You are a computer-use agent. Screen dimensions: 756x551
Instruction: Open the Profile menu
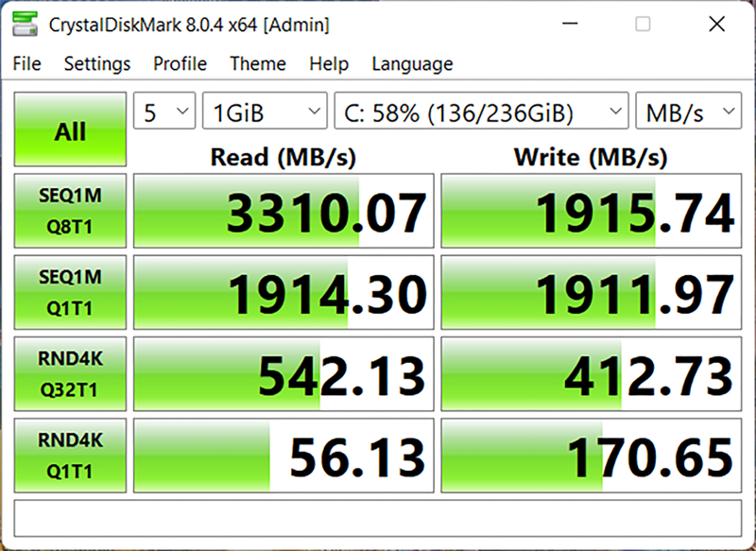coord(180,63)
